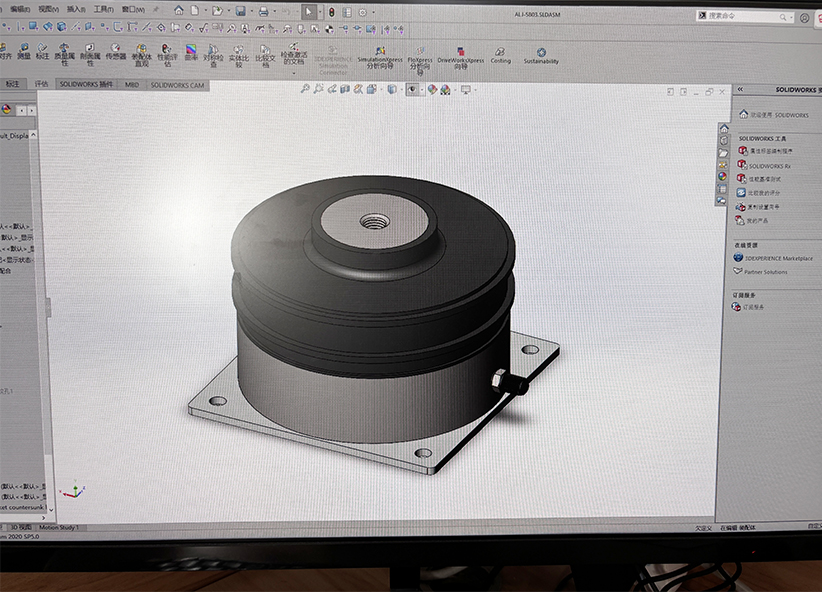Pin the menu bar with pushpin
This screenshot has height=592, width=822.
click(156, 9)
